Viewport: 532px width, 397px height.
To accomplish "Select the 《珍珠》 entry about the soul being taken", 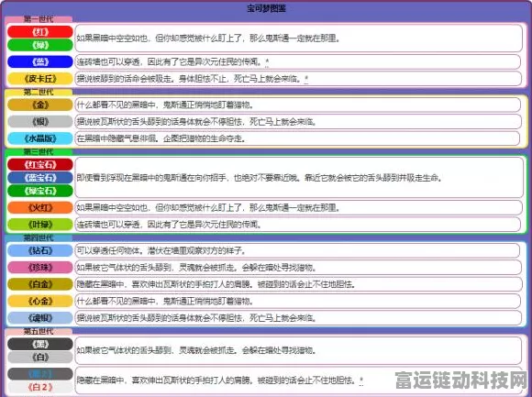I will click(196, 268).
